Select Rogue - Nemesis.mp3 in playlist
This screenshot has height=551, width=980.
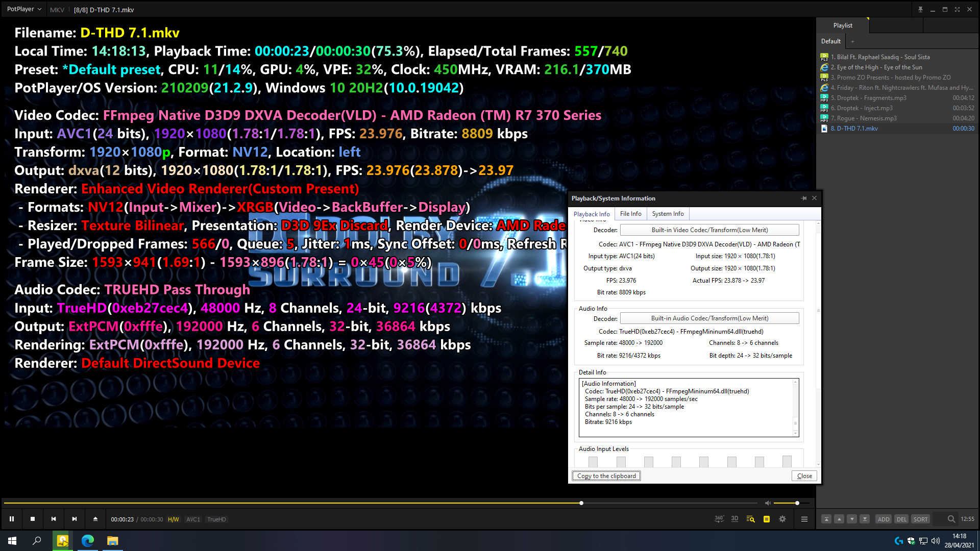click(x=897, y=118)
